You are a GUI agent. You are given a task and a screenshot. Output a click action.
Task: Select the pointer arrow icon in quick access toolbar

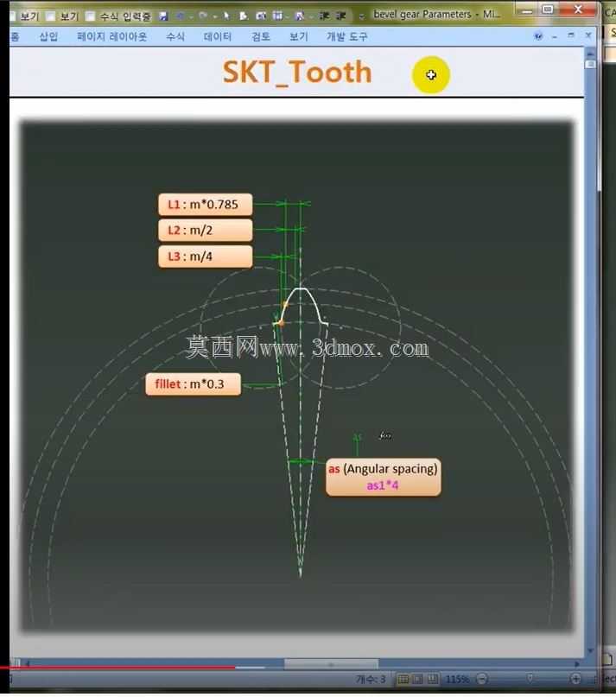tap(226, 16)
